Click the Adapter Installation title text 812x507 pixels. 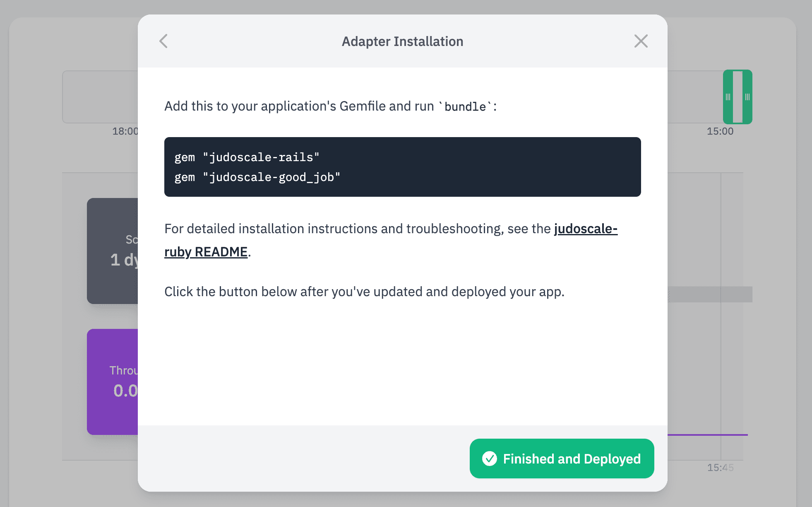402,41
